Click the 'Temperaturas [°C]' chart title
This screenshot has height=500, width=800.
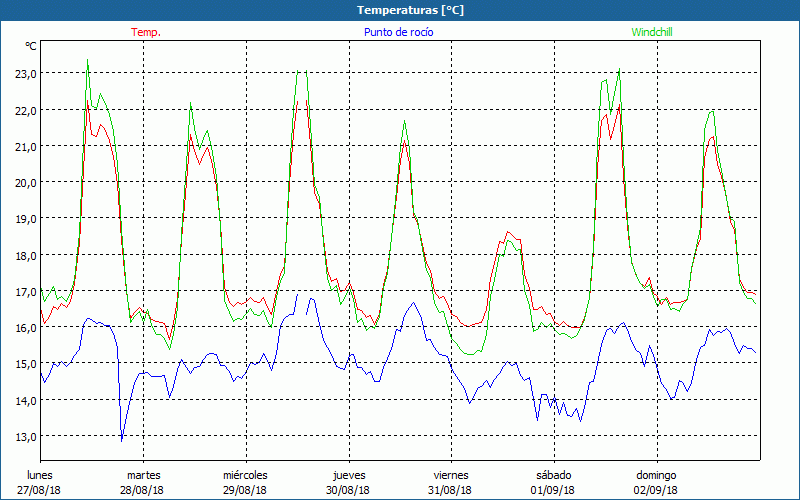[410, 10]
